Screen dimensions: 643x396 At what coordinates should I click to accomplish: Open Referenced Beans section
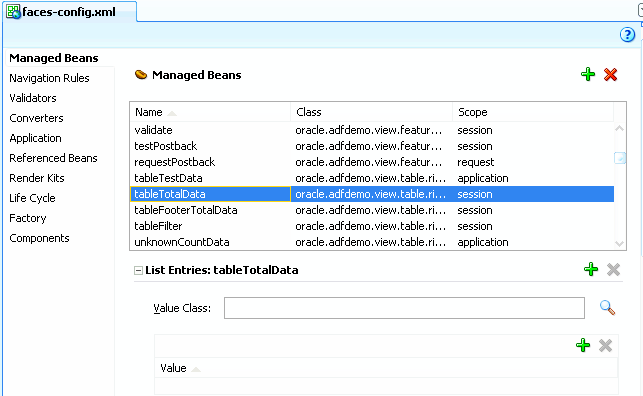53,158
